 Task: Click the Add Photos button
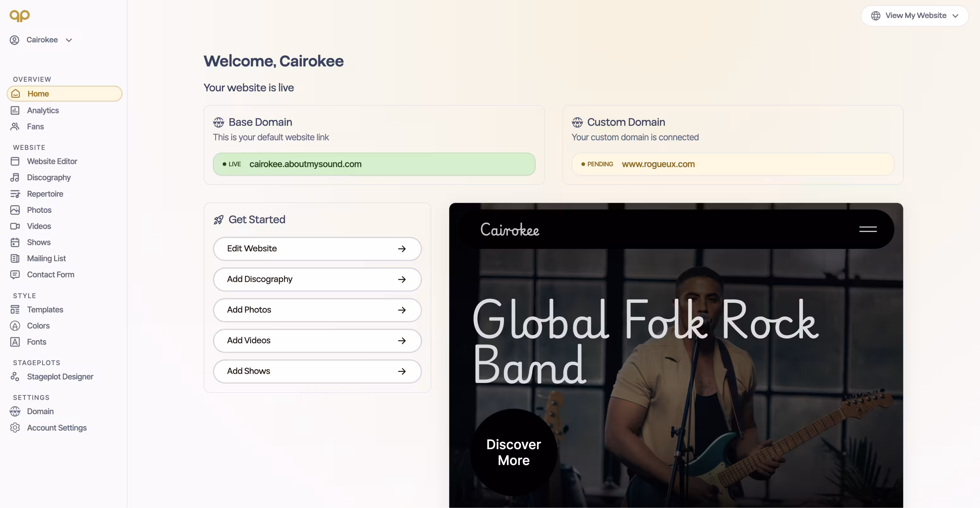pos(317,310)
